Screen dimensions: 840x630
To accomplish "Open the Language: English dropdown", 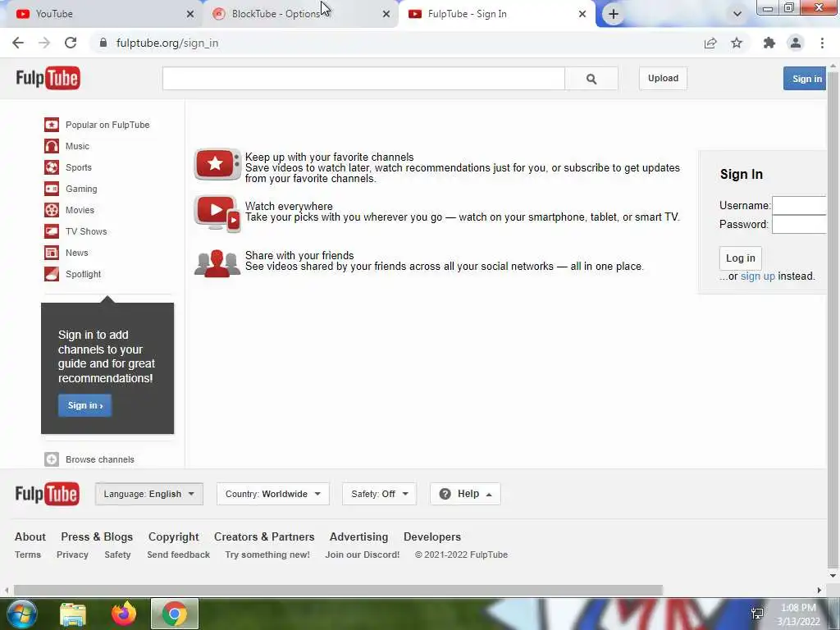I will pyautogui.click(x=149, y=494).
